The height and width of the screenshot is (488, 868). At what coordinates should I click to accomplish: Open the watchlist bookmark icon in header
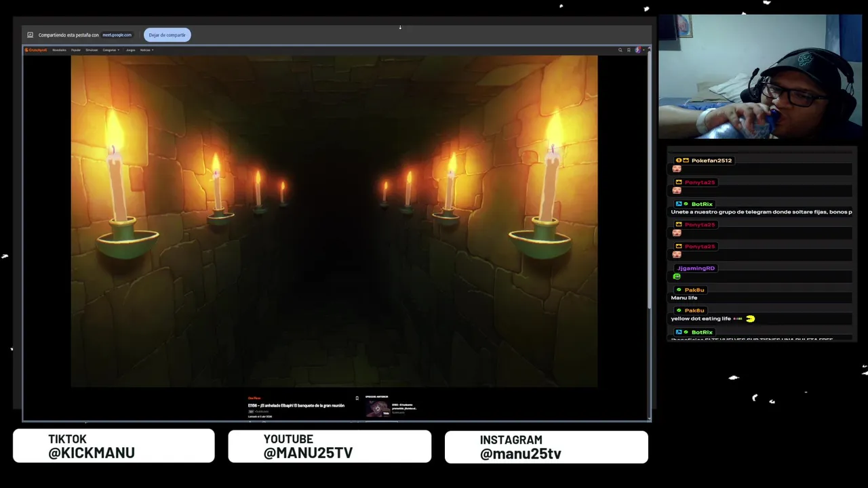629,50
